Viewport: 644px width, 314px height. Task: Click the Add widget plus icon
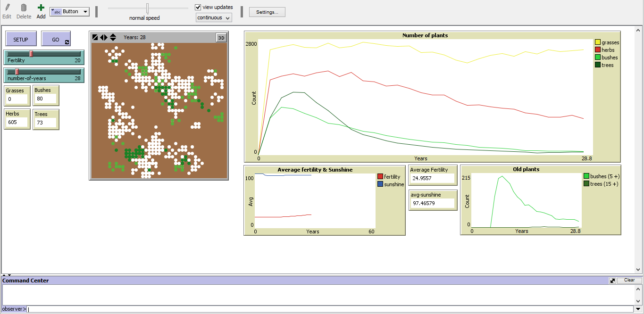pos(41,8)
